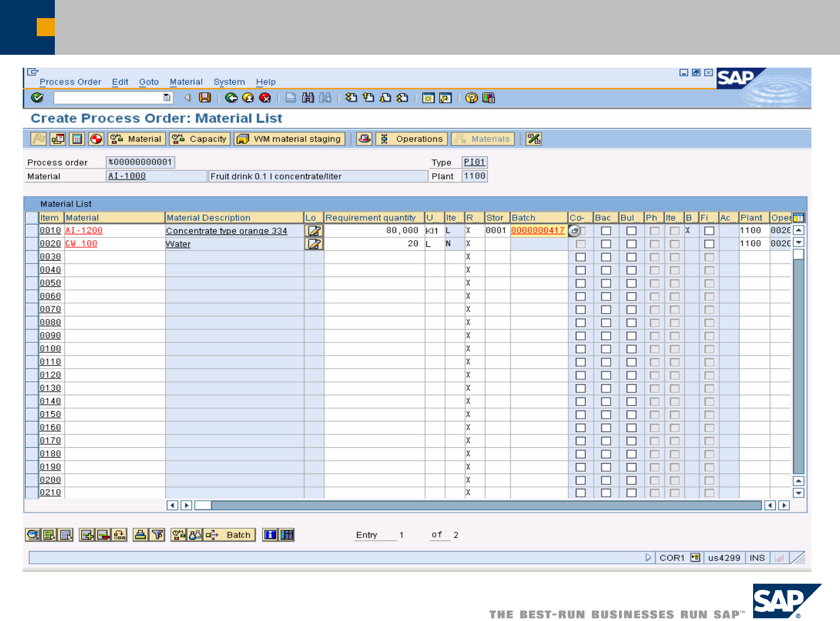Click the Find binoculars icon
Viewport: 840px width, 621px height.
click(x=308, y=98)
